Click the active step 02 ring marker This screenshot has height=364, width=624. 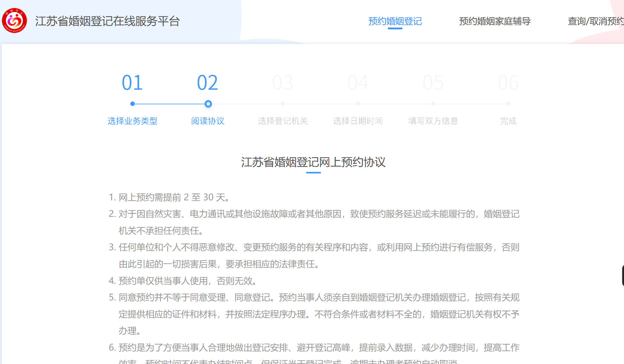(x=208, y=104)
